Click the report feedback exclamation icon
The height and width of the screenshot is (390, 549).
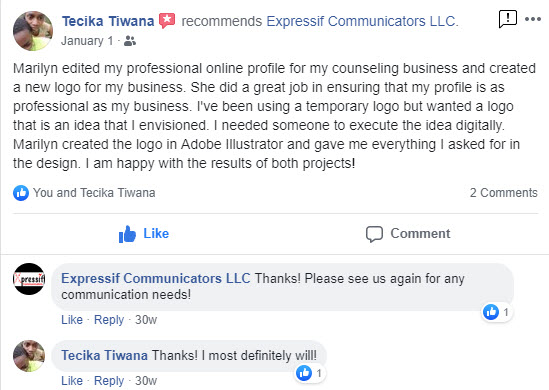click(x=507, y=19)
